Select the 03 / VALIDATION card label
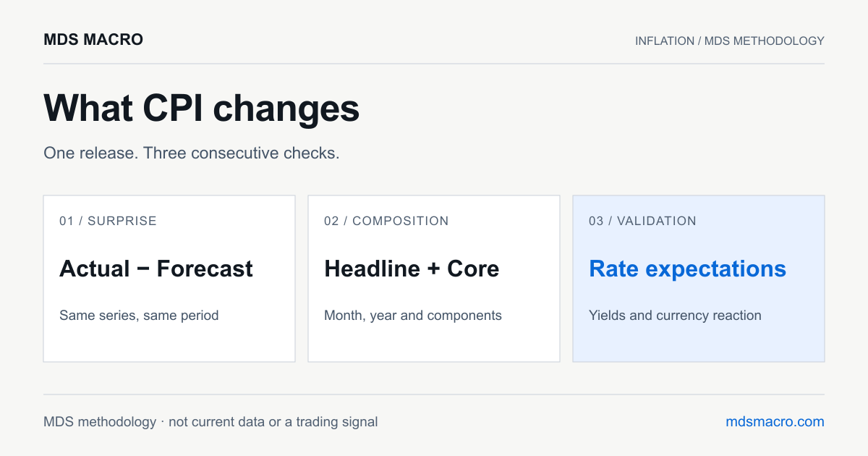 (642, 221)
